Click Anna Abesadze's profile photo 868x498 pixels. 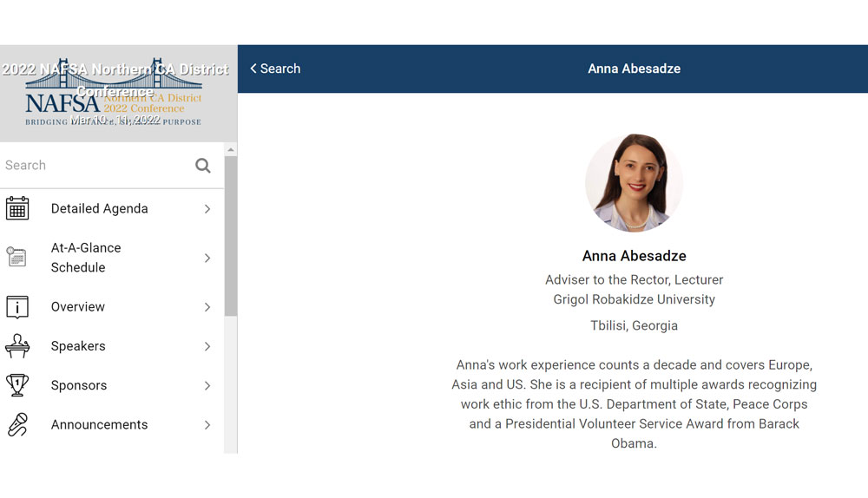click(634, 183)
